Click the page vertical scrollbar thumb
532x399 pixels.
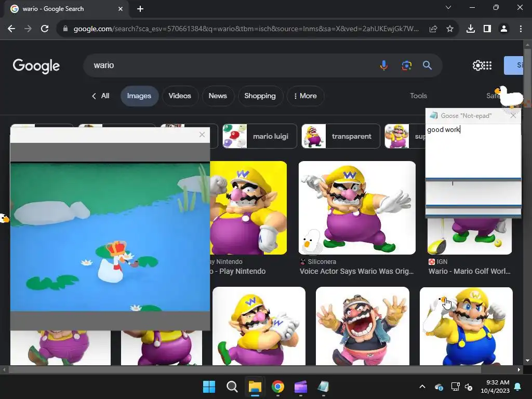click(x=527, y=79)
